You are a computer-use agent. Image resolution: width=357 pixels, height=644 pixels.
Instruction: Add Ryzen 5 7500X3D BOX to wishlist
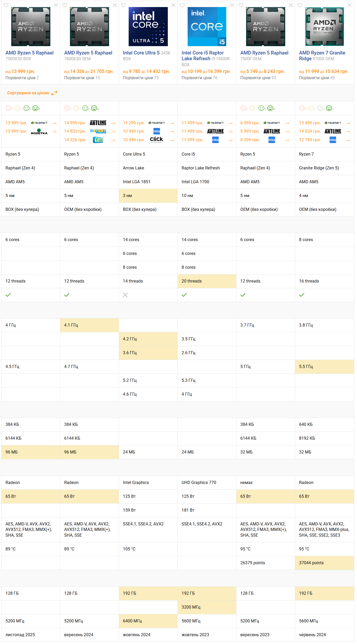pyautogui.click(x=6, y=5)
